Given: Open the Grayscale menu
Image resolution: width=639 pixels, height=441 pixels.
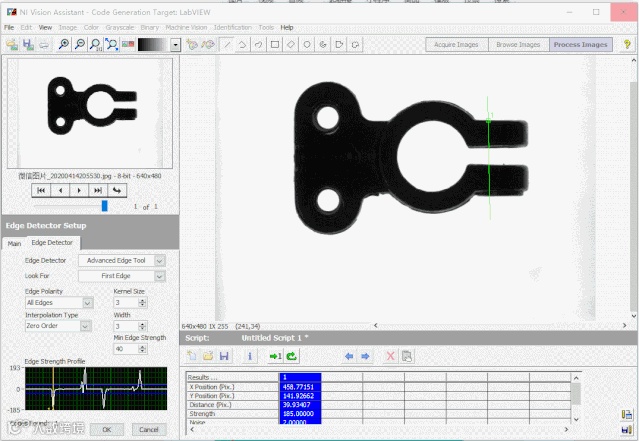Looking at the screenshot, I should tap(120, 27).
